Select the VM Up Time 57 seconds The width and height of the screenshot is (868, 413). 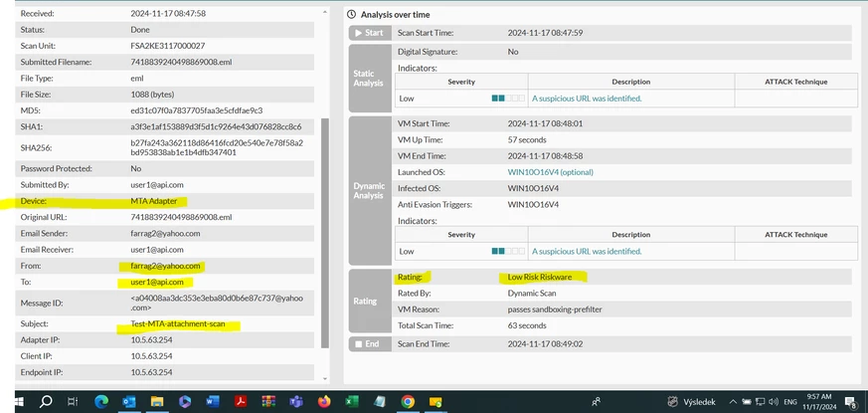(x=527, y=139)
